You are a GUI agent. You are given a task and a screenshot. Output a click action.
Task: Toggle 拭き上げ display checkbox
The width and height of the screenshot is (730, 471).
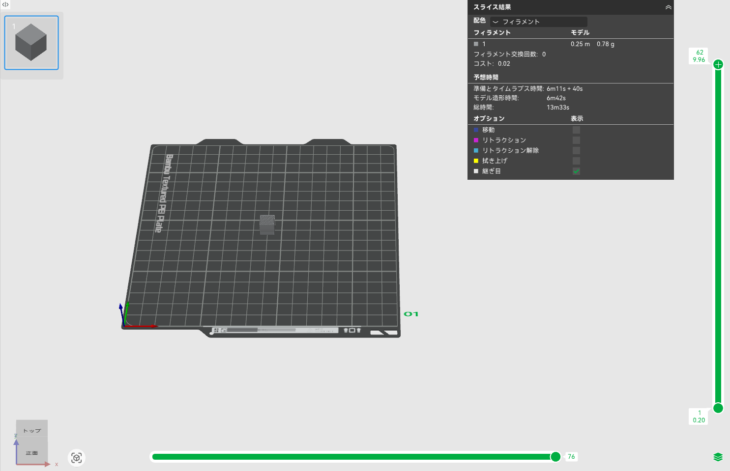tap(576, 161)
